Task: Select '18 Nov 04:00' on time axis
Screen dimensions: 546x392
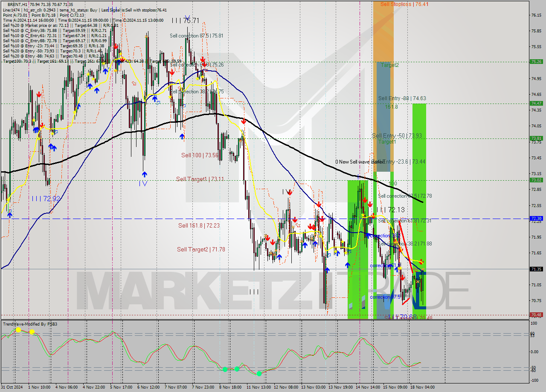Action: click(x=423, y=387)
